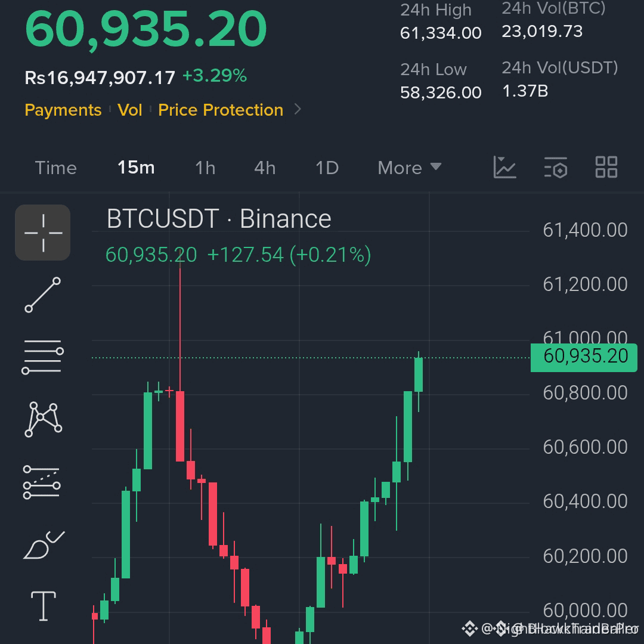The width and height of the screenshot is (644, 644).
Task: Select the XABCD pattern tool
Action: click(43, 419)
